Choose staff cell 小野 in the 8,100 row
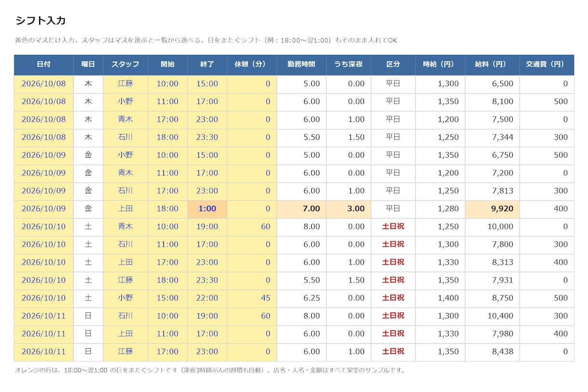Image resolution: width=588 pixels, height=392 pixels. (125, 102)
